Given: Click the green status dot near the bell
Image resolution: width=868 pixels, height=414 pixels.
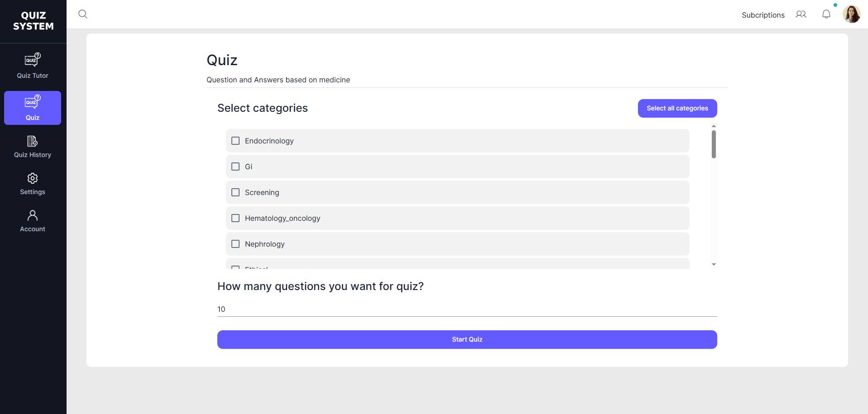Looking at the screenshot, I should coord(835,5).
